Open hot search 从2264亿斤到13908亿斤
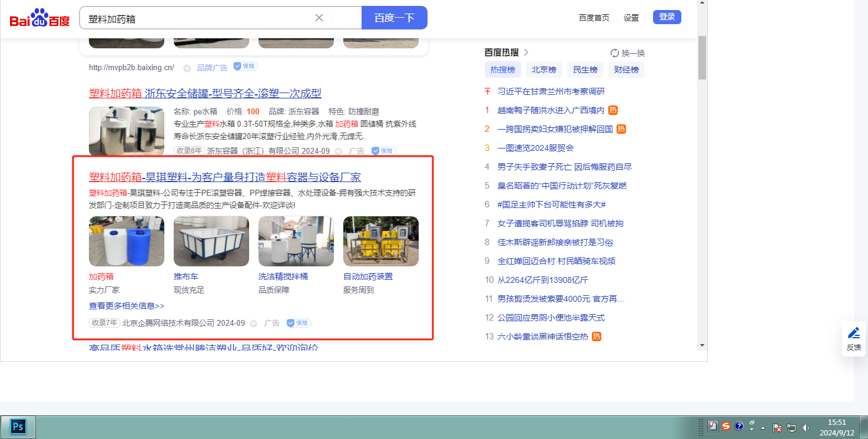 click(x=543, y=280)
